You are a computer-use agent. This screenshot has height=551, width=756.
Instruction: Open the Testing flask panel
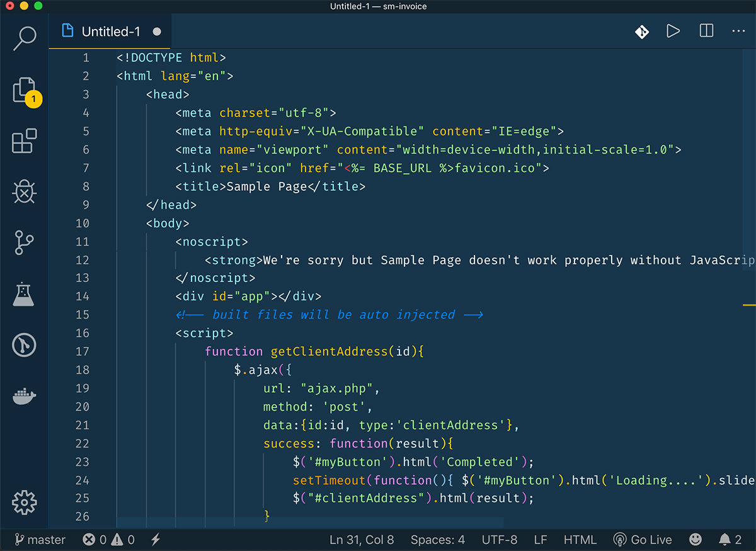[24, 294]
